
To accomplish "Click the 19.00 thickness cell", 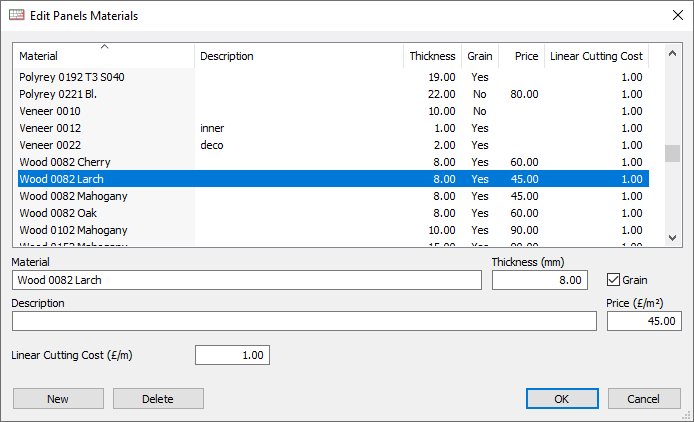I will (442, 77).
